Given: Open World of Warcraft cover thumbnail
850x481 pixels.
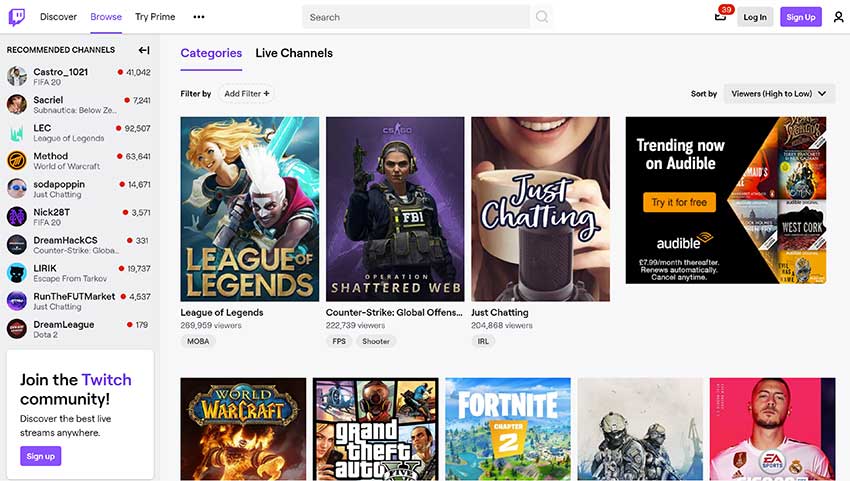Looking at the screenshot, I should click(243, 429).
